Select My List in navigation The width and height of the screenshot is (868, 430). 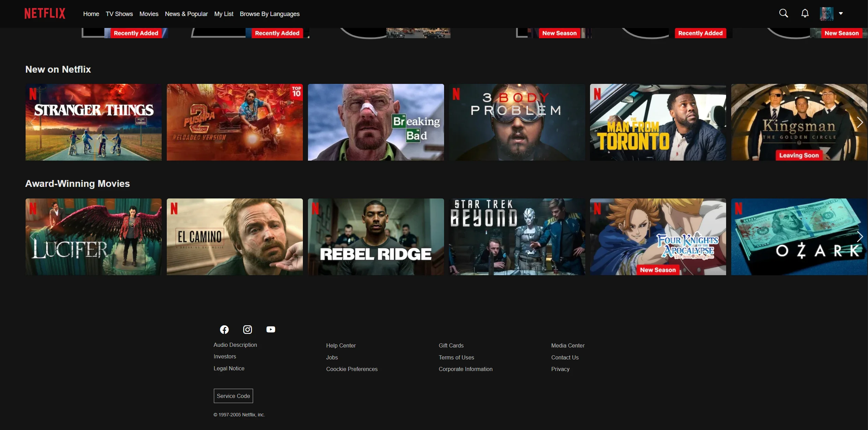[224, 14]
